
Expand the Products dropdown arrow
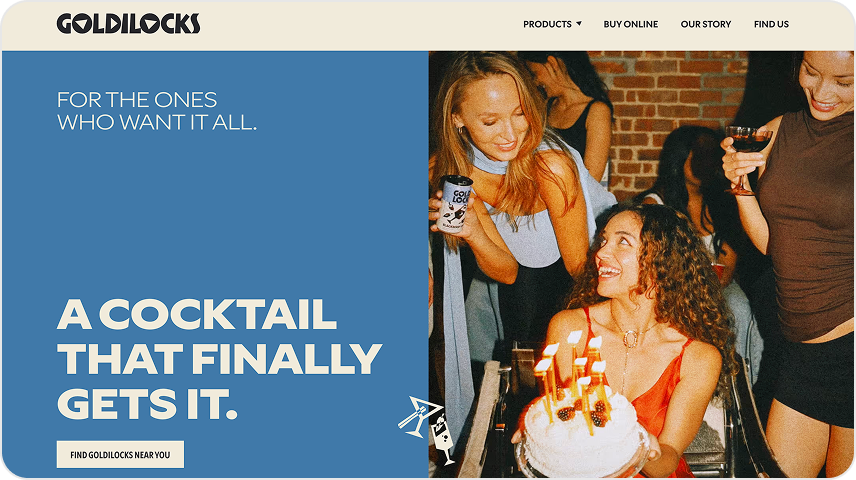[x=579, y=23]
